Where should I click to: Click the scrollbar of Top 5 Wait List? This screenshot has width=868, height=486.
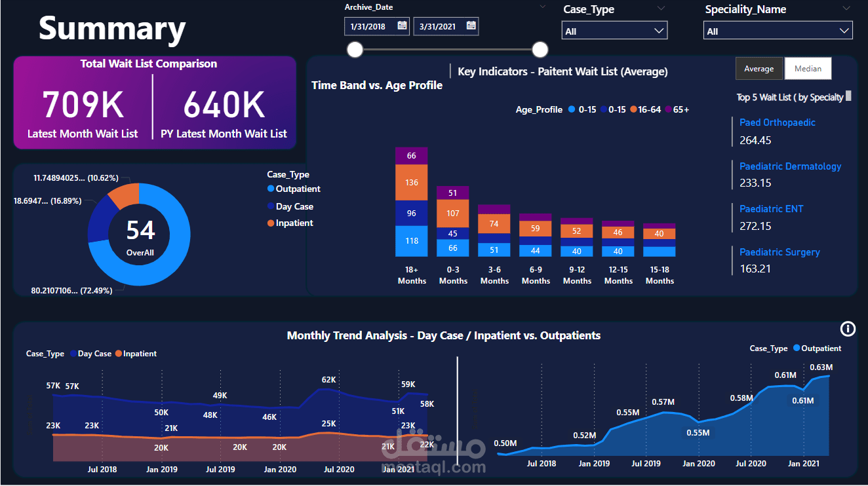pos(849,96)
